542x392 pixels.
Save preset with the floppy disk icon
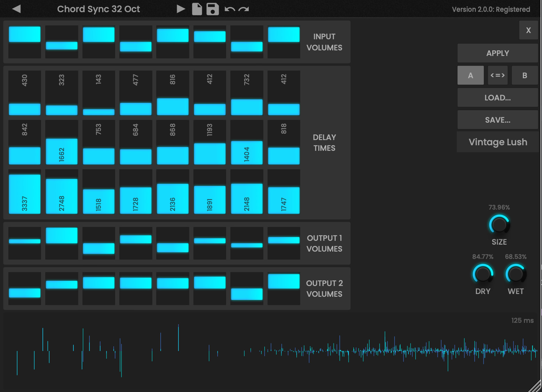pos(213,9)
